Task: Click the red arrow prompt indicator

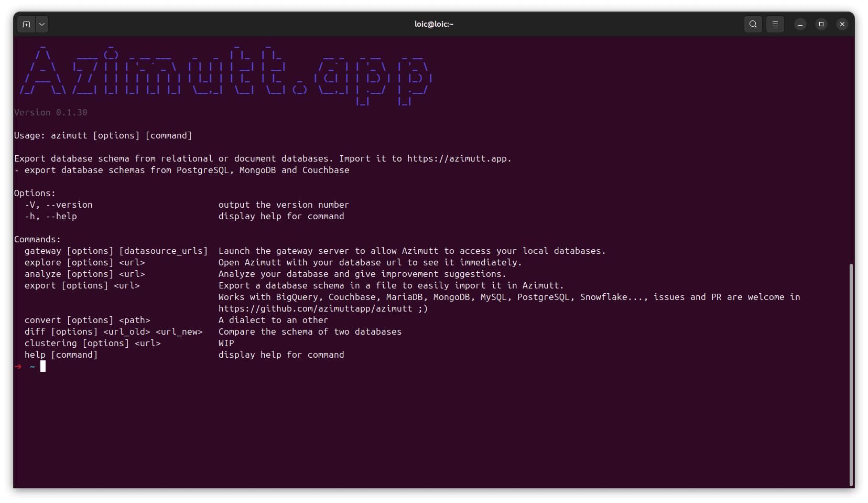Action: click(x=17, y=366)
